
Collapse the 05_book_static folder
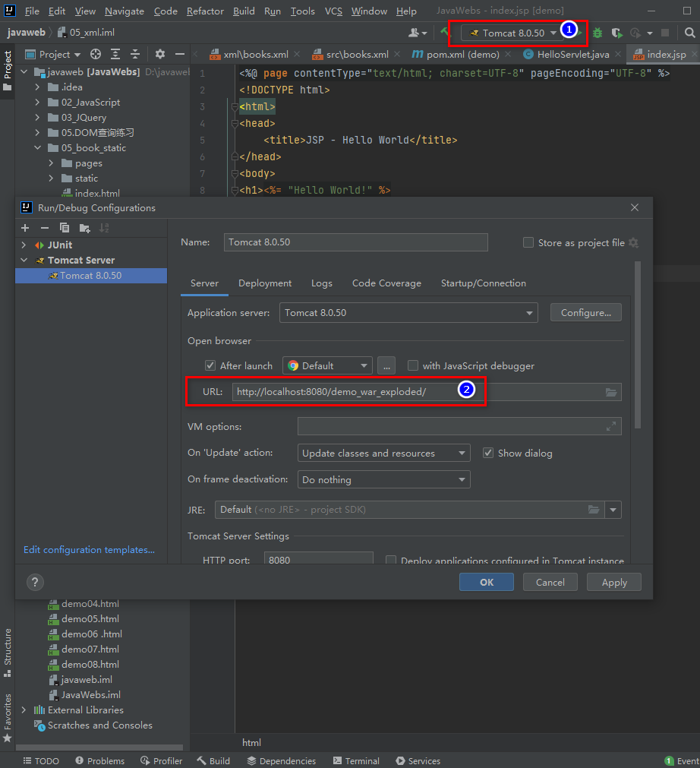pyautogui.click(x=37, y=147)
